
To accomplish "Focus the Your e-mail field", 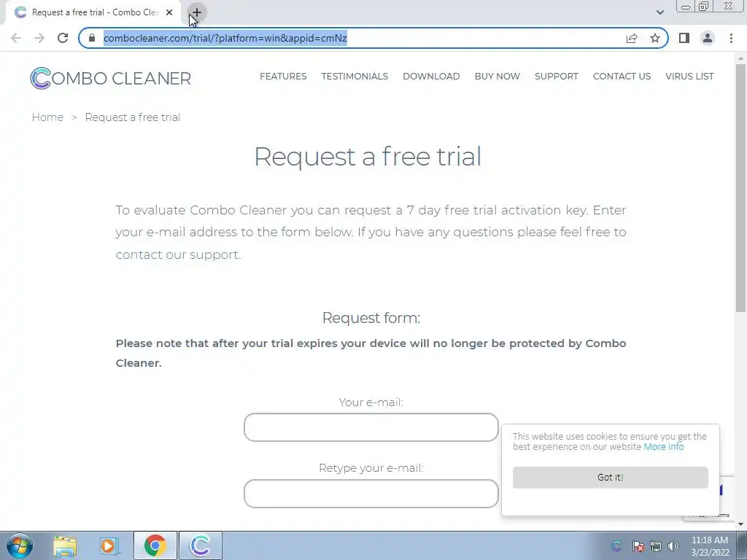I will pyautogui.click(x=371, y=427).
